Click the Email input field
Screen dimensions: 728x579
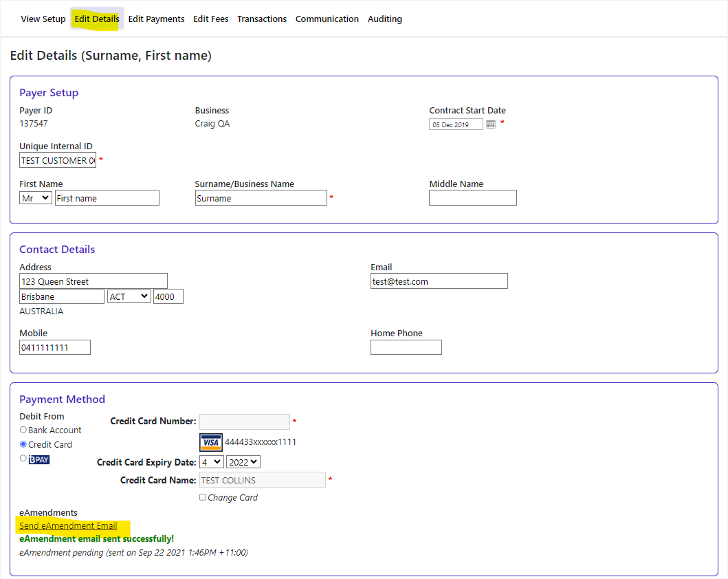439,281
